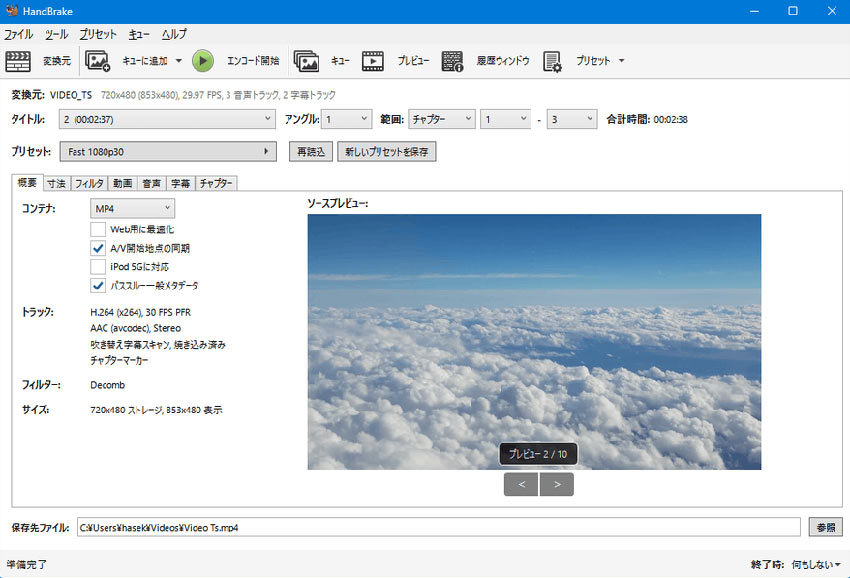Switch to the 字幕 tab

180,183
